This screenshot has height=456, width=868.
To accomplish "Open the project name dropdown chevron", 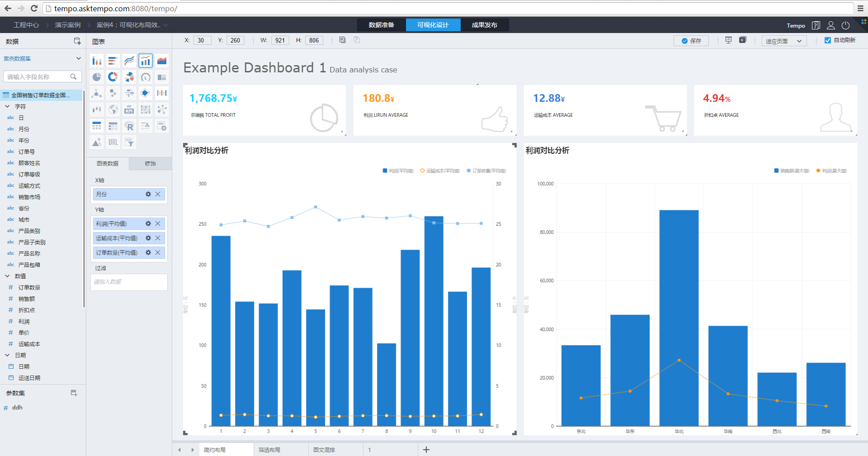I will pos(166,25).
